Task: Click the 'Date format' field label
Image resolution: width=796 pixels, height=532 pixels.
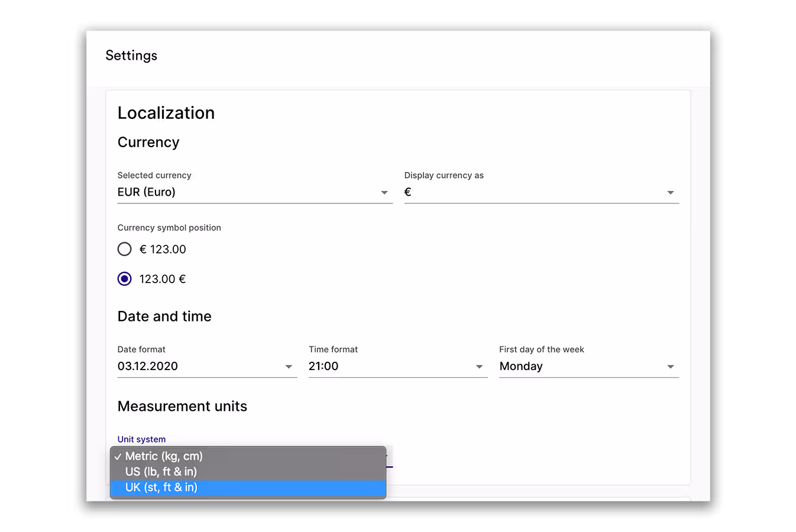Action: click(141, 349)
